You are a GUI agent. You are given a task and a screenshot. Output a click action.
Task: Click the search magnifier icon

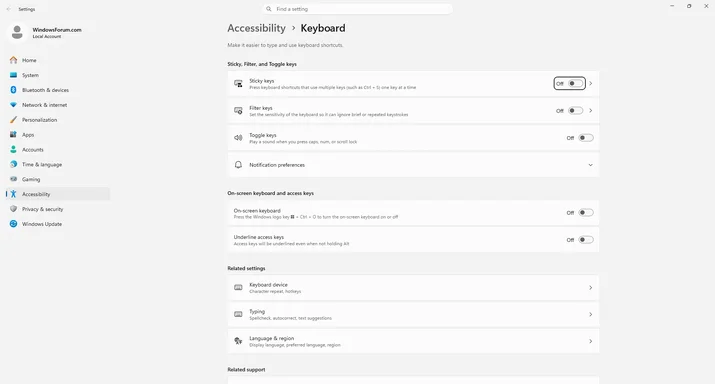(x=269, y=9)
